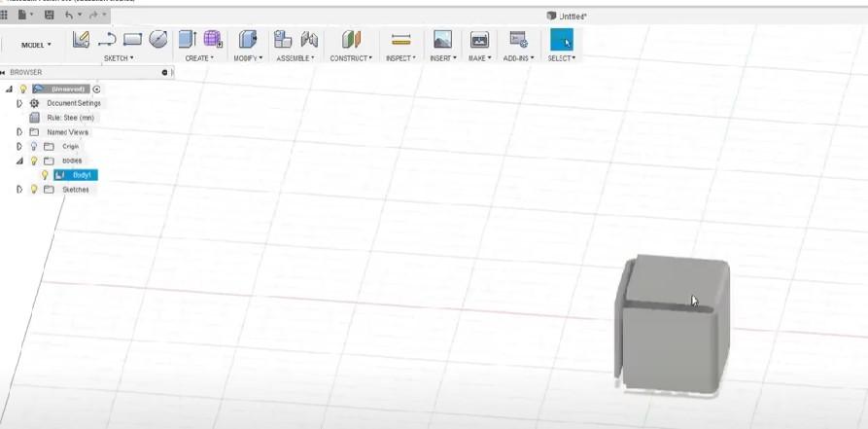Collapse the BROWSER panel arrows
The image size is (868, 429).
click(3, 72)
